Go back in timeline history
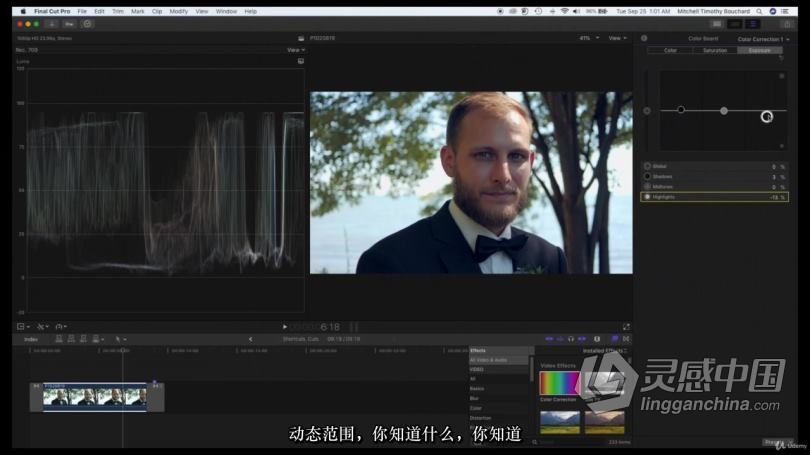Image resolution: width=810 pixels, height=455 pixels. (251, 339)
